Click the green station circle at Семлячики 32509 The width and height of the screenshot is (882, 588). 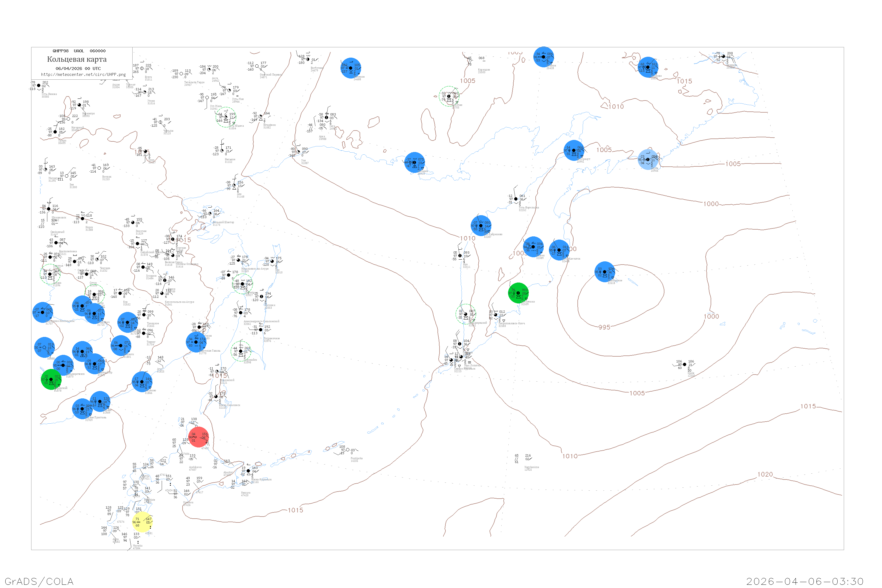(518, 293)
